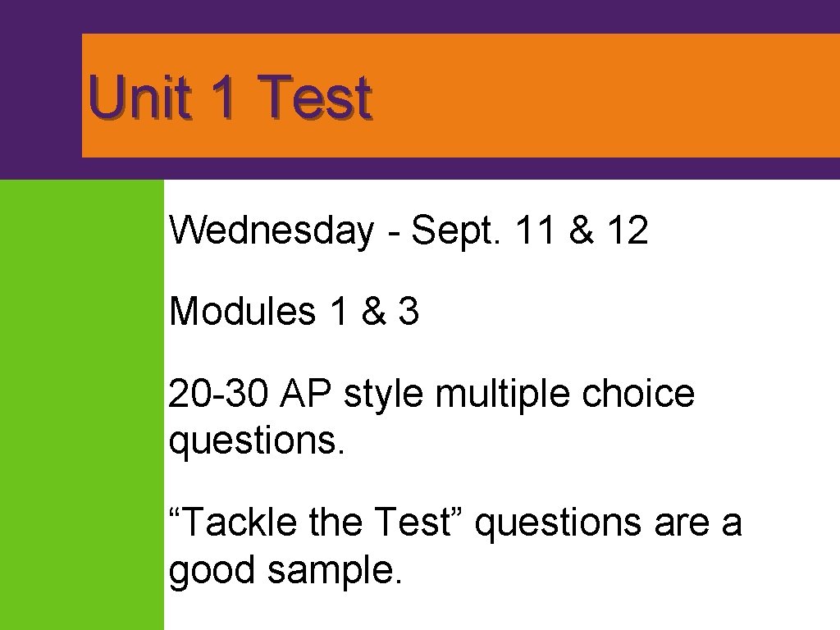Click the "questions are a" text

(608, 523)
